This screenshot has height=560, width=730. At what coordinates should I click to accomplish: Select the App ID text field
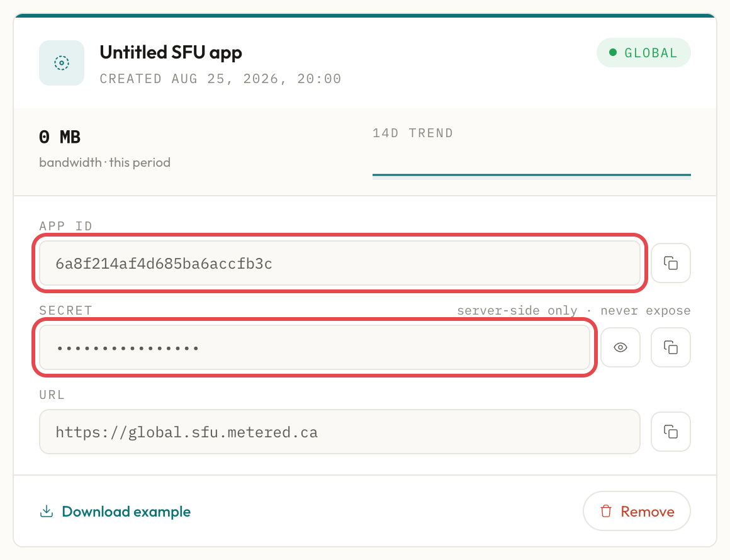point(340,263)
